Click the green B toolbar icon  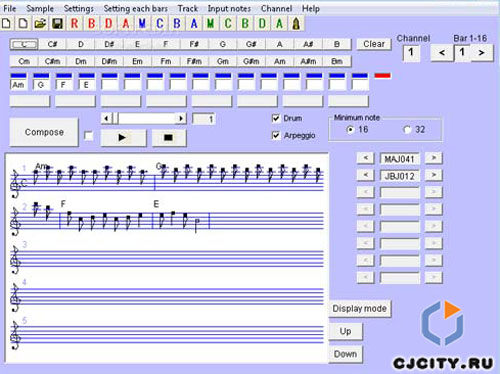coord(245,24)
